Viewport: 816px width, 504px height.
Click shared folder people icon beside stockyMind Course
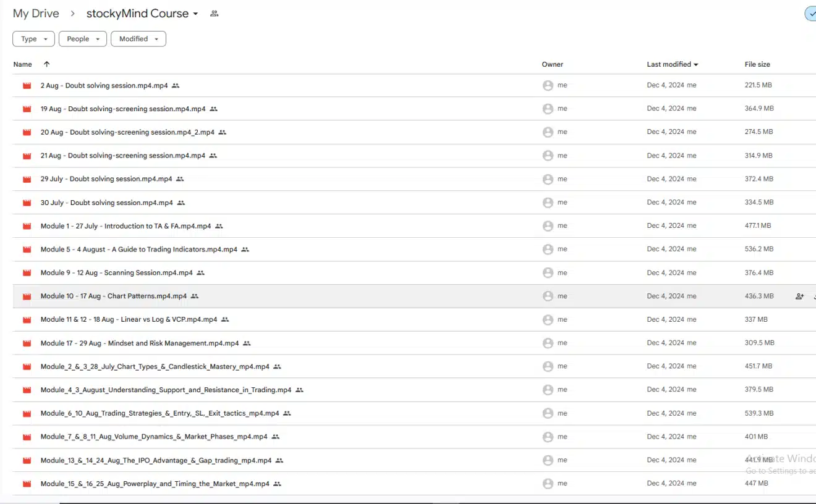215,14
